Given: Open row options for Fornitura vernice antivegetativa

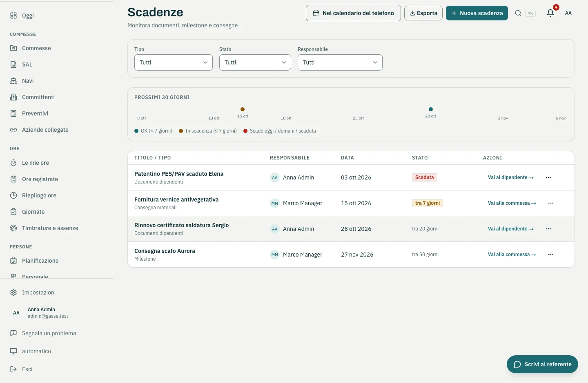Looking at the screenshot, I should coord(551,203).
